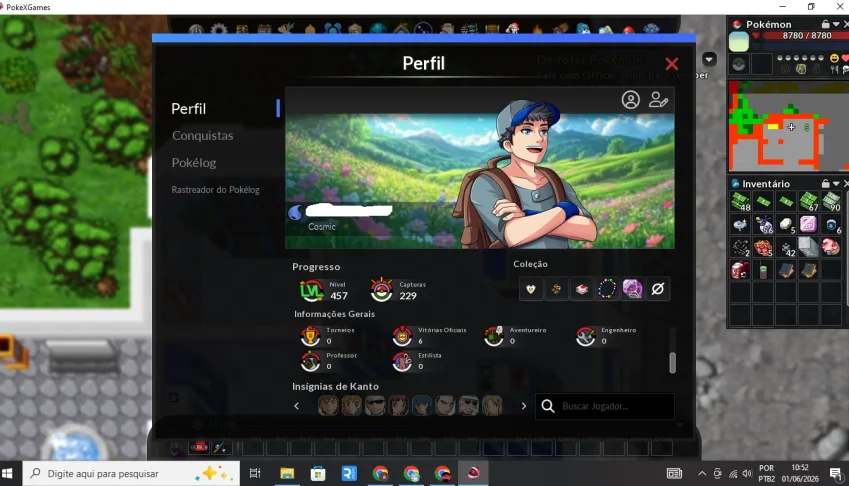Select the purple crystal collection item
The image size is (849, 486).
pyautogui.click(x=632, y=289)
